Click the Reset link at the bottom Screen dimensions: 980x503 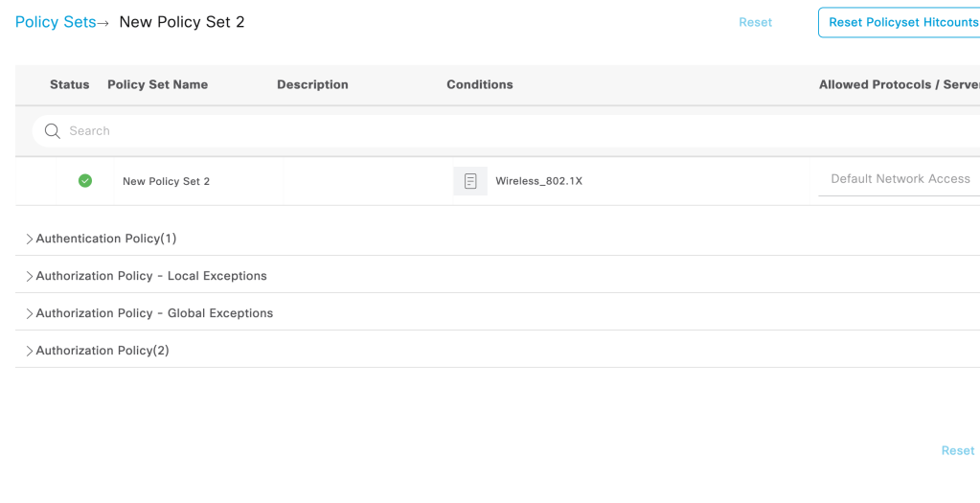957,450
